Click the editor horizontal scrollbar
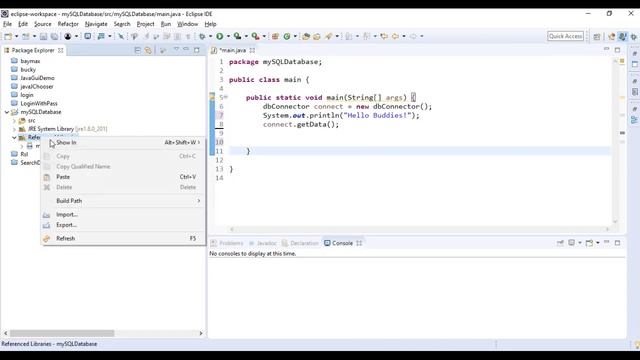Screen dimensions: 640x360 point(419,229)
